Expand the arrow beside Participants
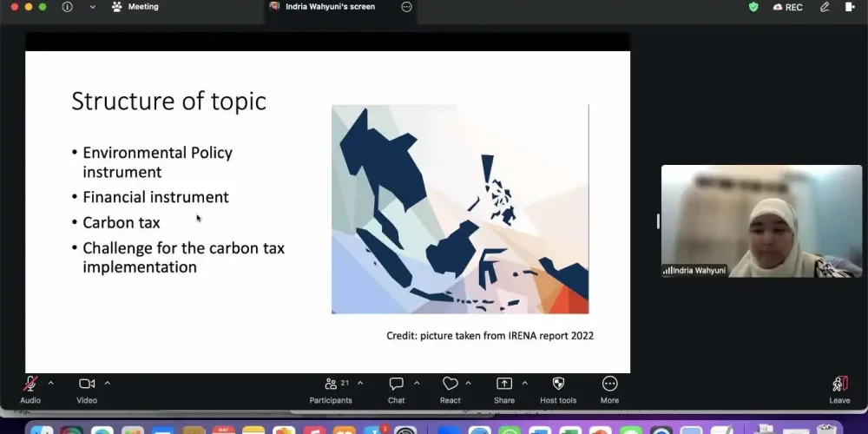The image size is (868, 434). pos(360,383)
